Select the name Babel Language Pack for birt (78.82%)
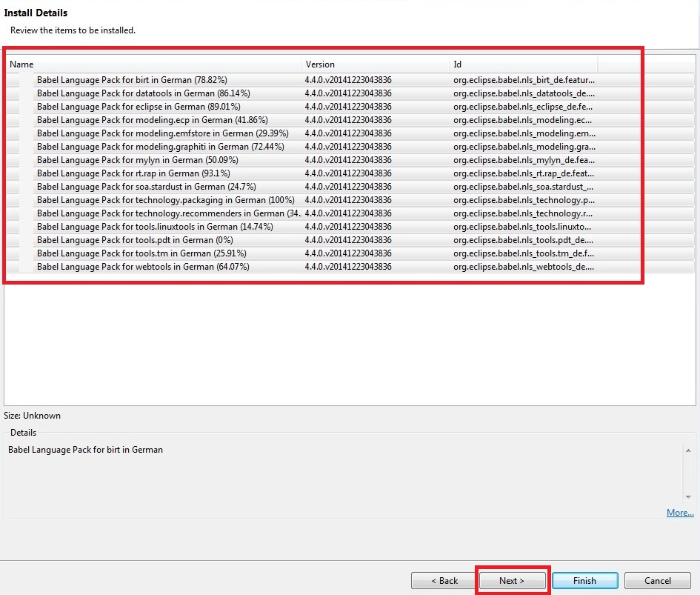The width and height of the screenshot is (700, 595). click(x=132, y=80)
